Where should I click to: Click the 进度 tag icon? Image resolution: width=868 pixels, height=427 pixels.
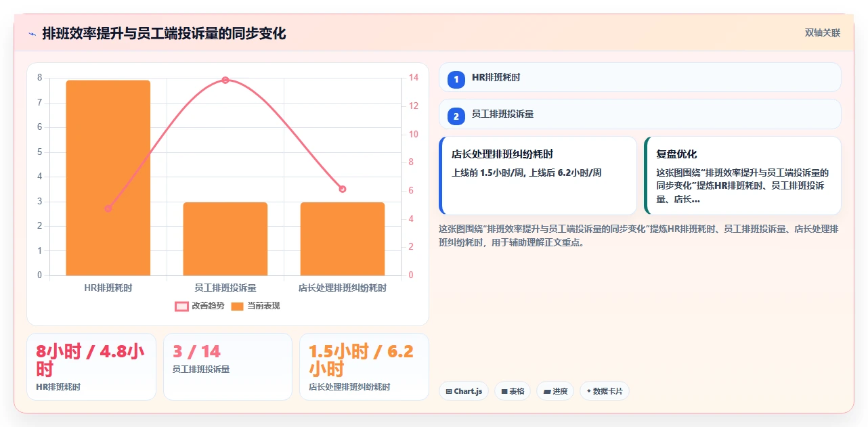547,391
